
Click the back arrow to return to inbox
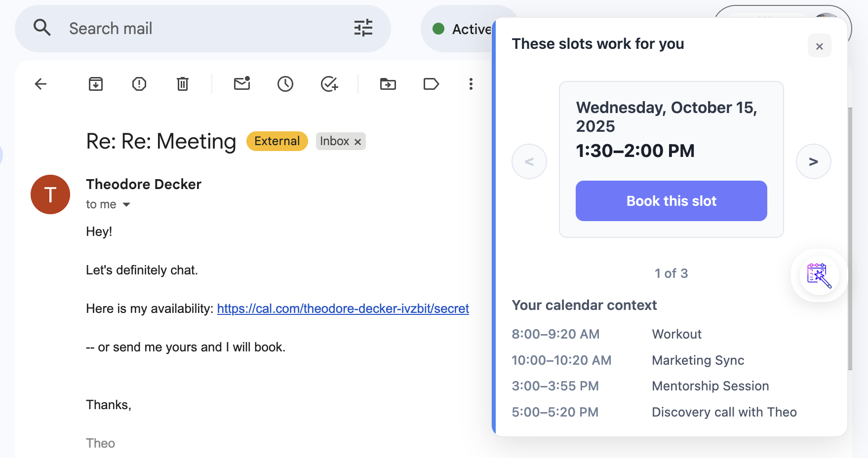coord(41,84)
